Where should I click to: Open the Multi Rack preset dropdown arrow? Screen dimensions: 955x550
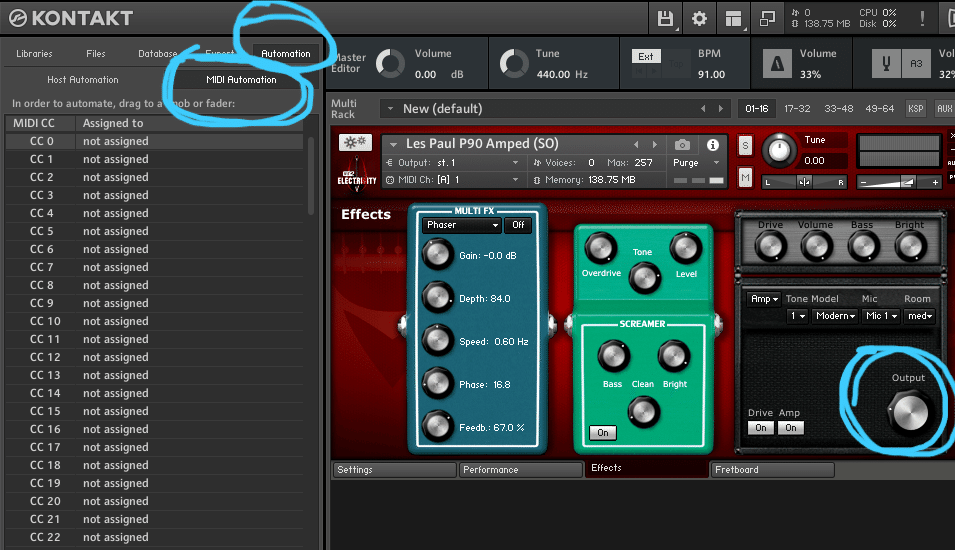390,108
